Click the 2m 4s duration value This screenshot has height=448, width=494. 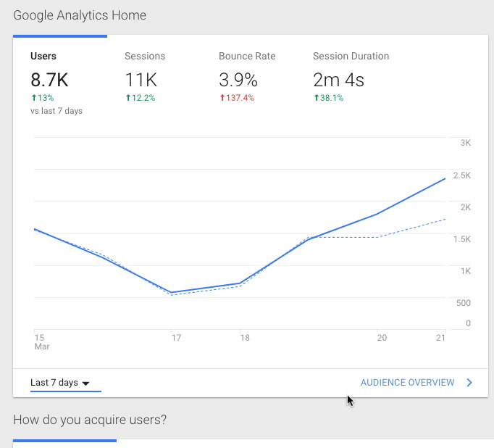(339, 80)
